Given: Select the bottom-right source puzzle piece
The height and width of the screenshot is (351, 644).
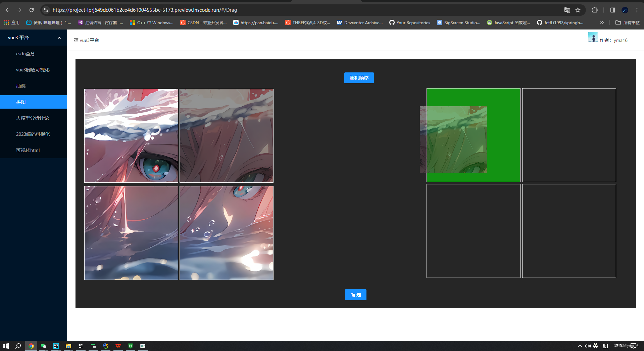Looking at the screenshot, I should pos(227,233).
